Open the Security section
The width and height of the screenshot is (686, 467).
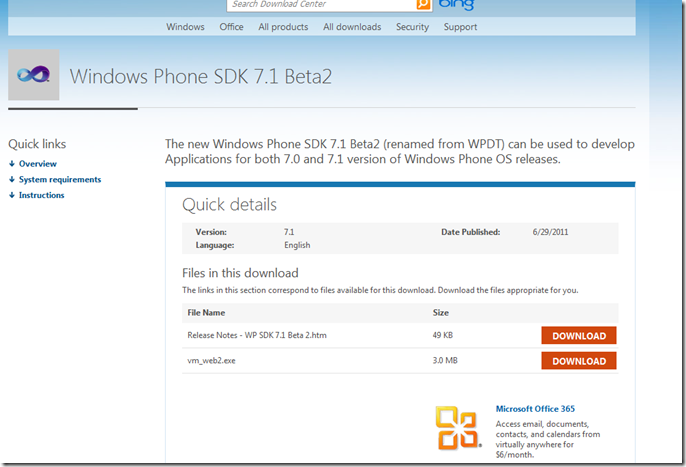[x=412, y=27]
